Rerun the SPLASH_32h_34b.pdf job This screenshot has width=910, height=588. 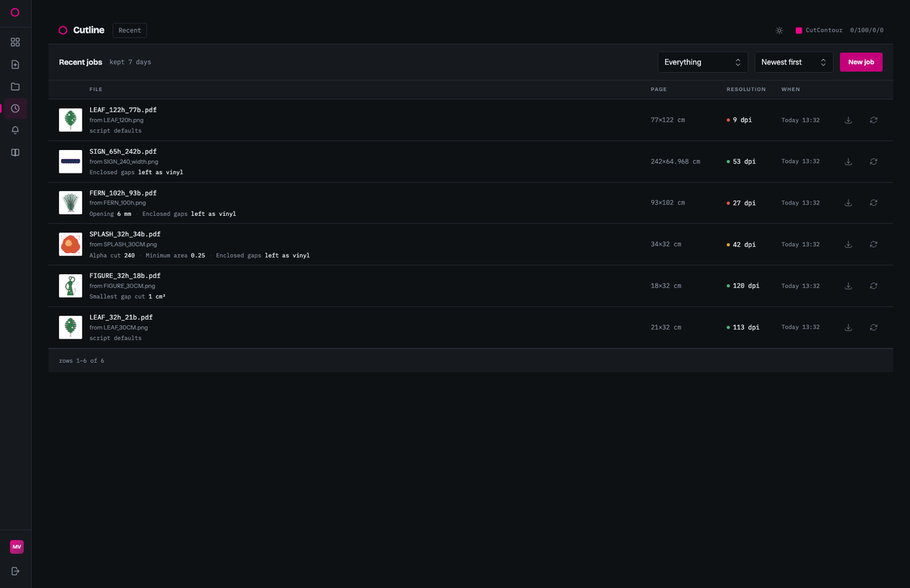point(874,244)
